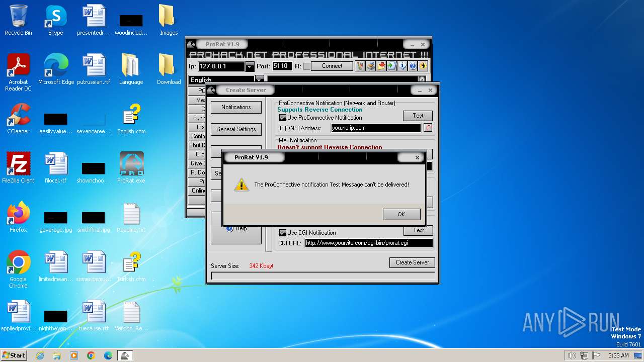Open filocal.rtf document on desktop
The width and height of the screenshot is (644, 362).
(x=56, y=167)
